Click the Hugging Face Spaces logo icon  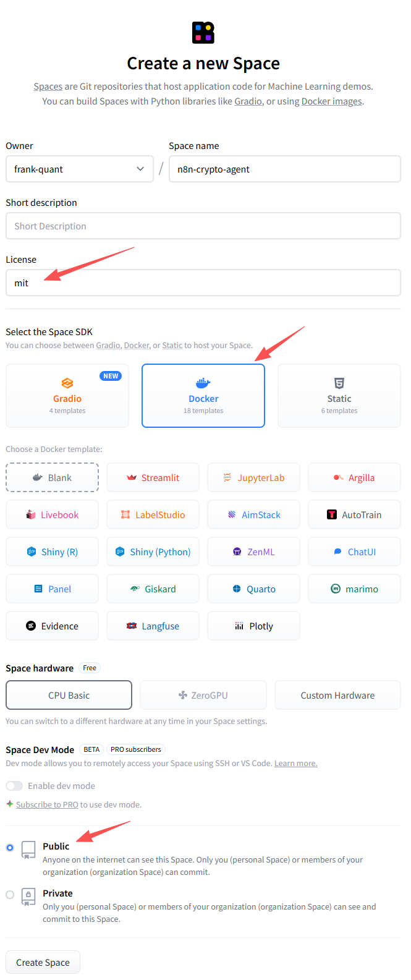[203, 33]
